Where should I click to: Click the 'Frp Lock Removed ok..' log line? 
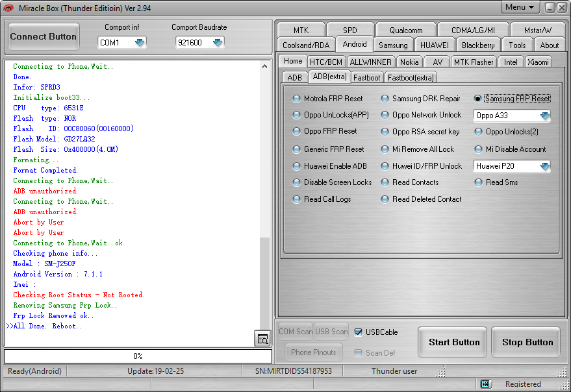tap(53, 315)
